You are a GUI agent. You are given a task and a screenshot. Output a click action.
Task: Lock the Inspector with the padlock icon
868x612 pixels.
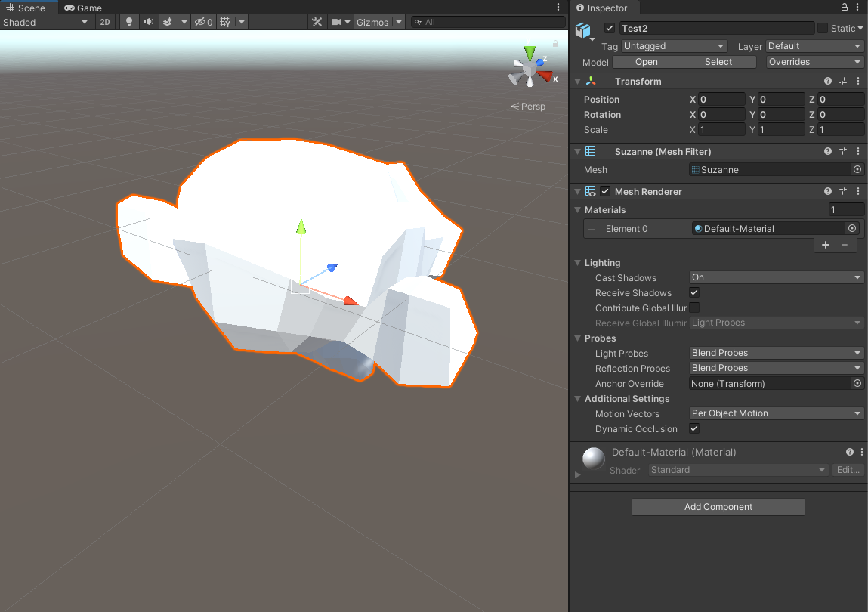[845, 7]
